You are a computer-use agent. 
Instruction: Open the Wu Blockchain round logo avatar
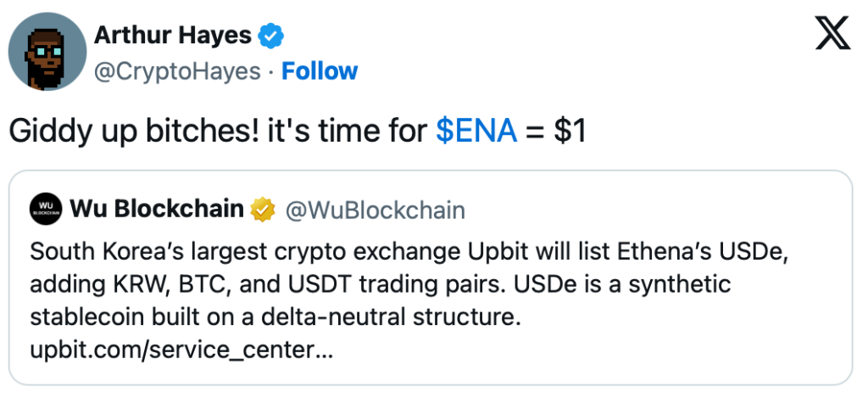[47, 209]
